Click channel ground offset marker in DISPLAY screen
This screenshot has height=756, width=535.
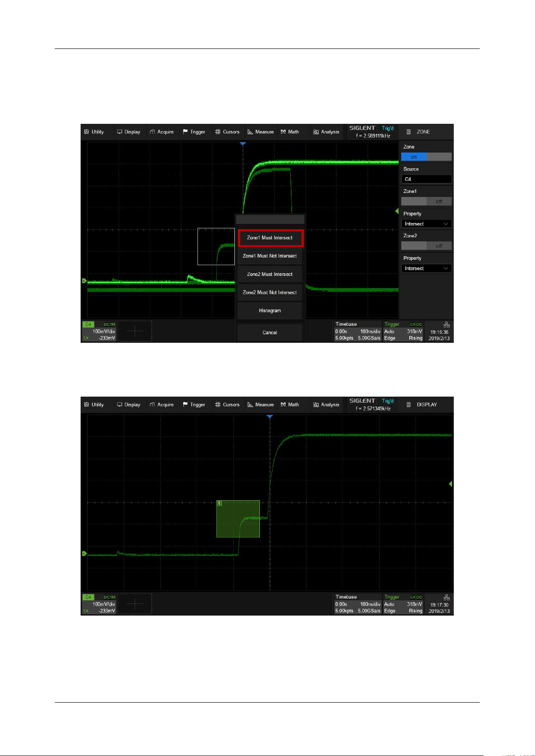pos(84,554)
